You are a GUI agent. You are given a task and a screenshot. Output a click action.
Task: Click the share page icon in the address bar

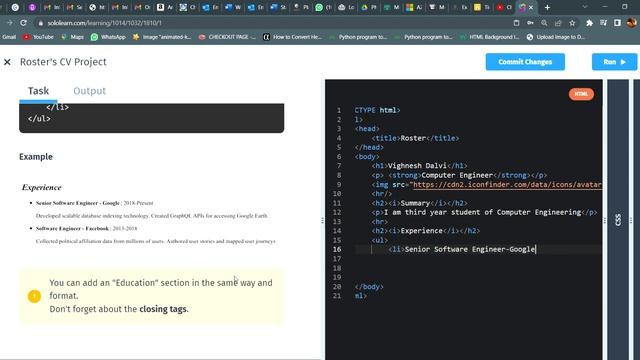[x=558, y=23]
